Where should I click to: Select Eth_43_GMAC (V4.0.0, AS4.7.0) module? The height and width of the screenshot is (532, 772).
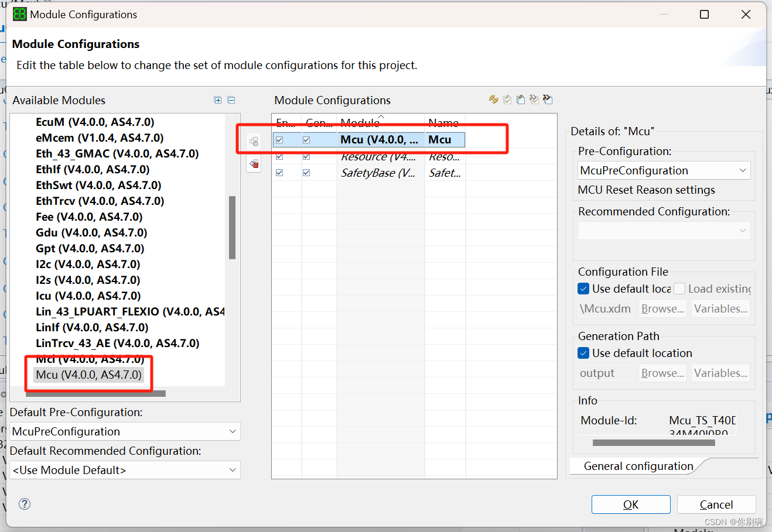117,153
